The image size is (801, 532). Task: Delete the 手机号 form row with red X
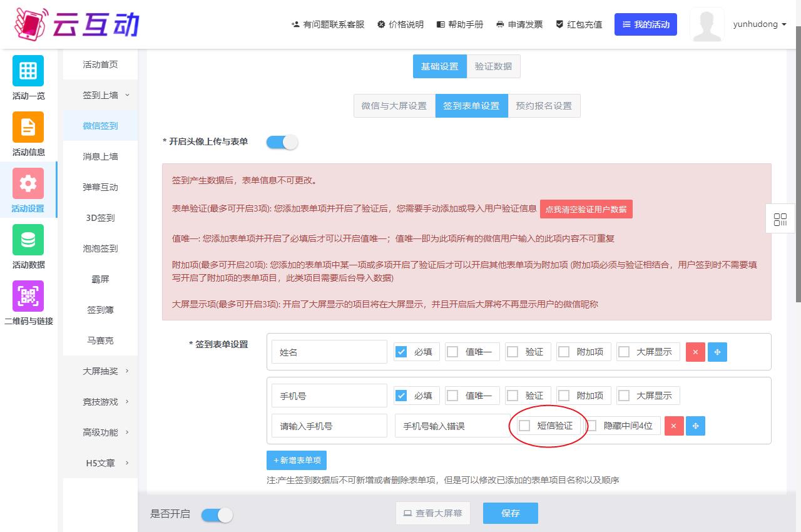[x=673, y=426]
